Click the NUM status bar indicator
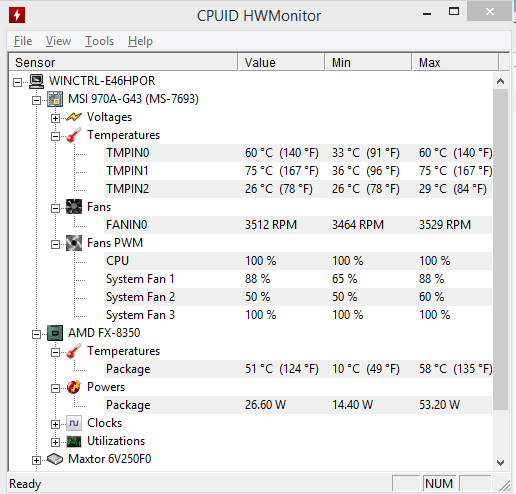This screenshot has height=494, width=516. point(439,484)
